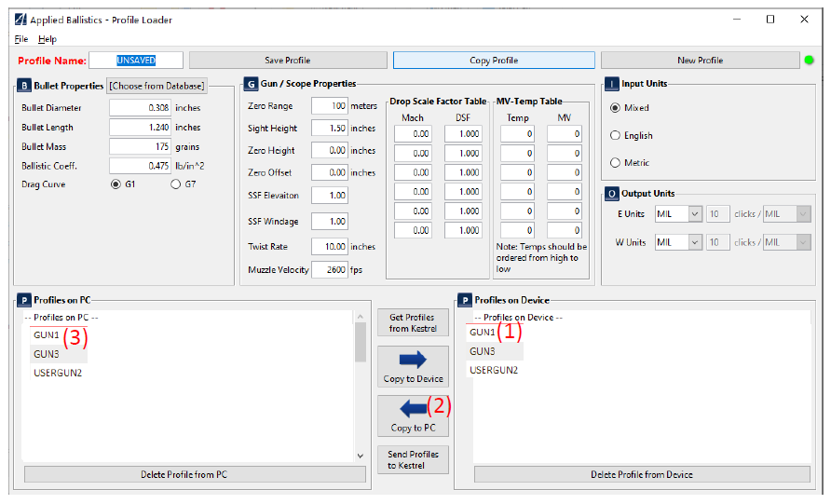Click the Twist Rate field
Screen dimensions: 831x504
pyautogui.click(x=330, y=247)
